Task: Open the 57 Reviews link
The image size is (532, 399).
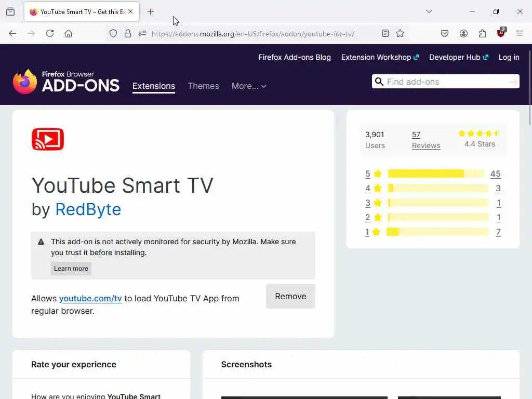Action: [x=426, y=140]
